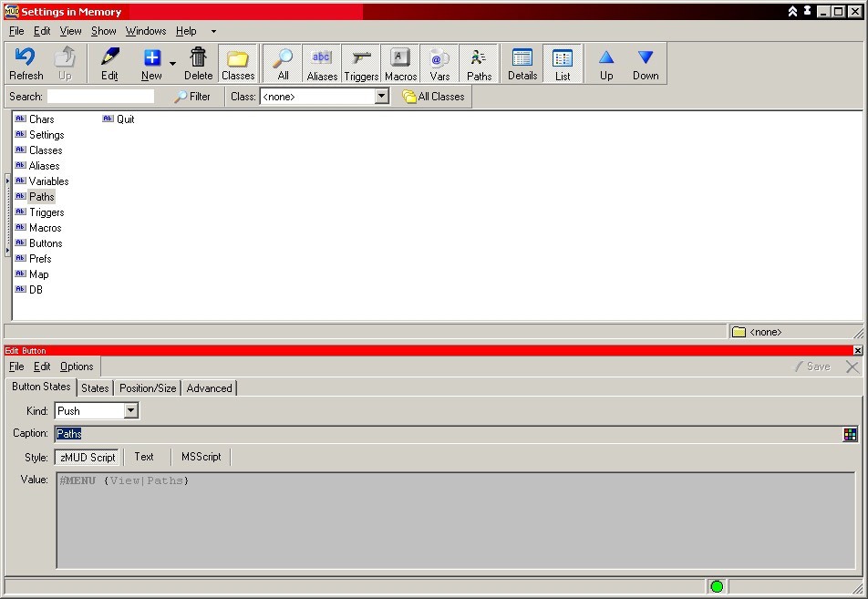Show Triggers using gun icon
Image resolution: width=868 pixels, height=599 pixels.
(x=361, y=64)
